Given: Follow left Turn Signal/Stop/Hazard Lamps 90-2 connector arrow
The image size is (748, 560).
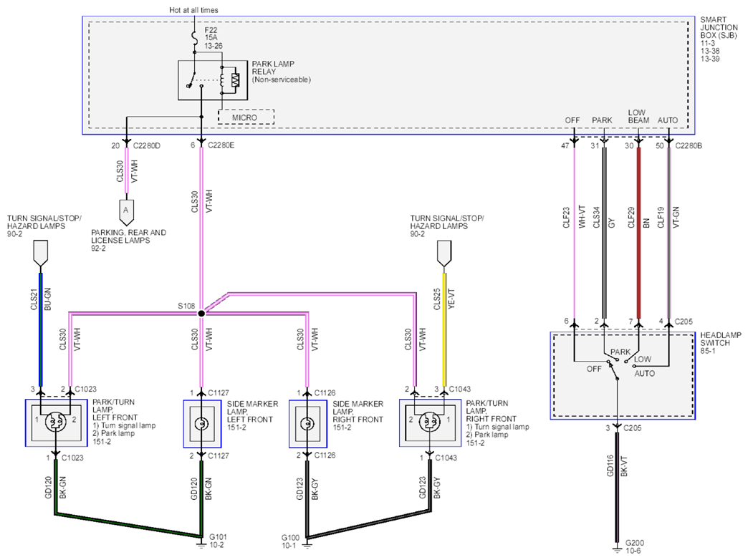Looking at the screenshot, I should [41, 254].
